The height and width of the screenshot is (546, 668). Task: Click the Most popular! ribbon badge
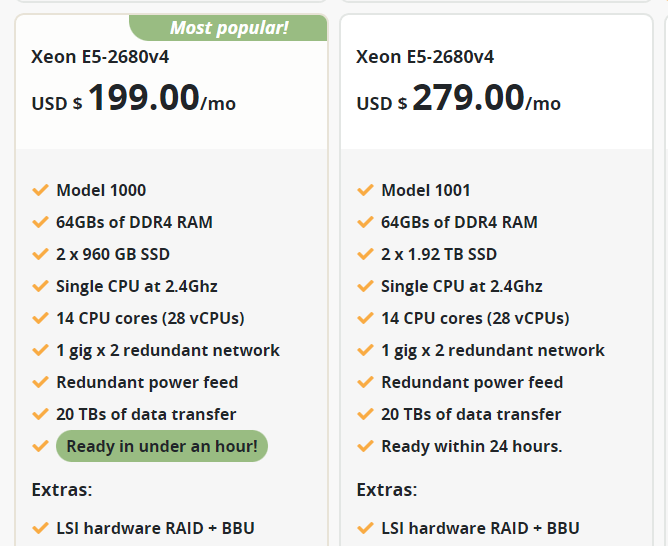pyautogui.click(x=228, y=28)
